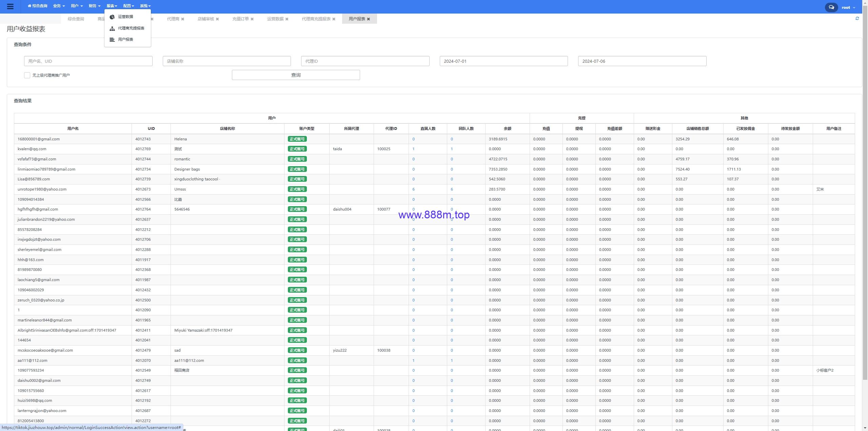Image resolution: width=868 pixels, height=431 pixels.
Task: Select the 用户报表 list icon in dropdown
Action: (x=112, y=39)
